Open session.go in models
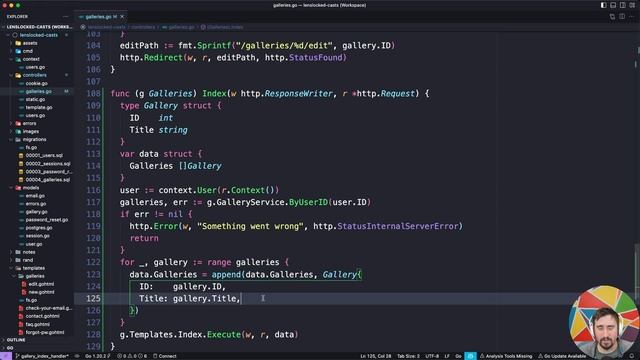 click(38, 236)
